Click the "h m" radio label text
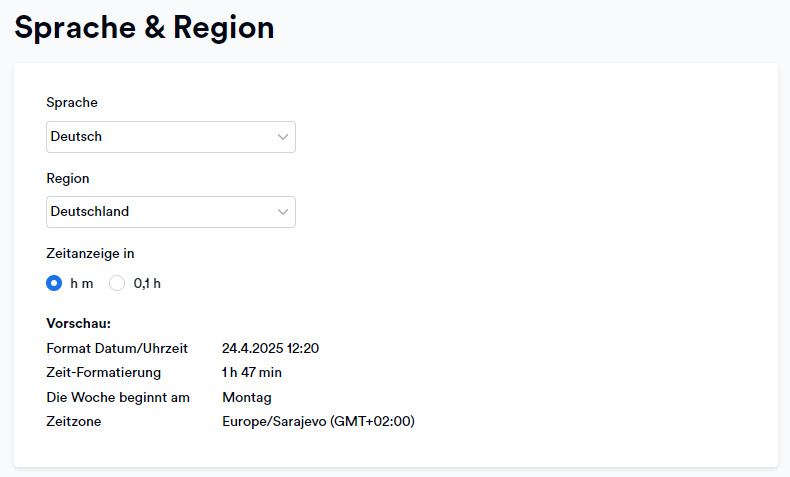The height and width of the screenshot is (477, 790). click(82, 284)
